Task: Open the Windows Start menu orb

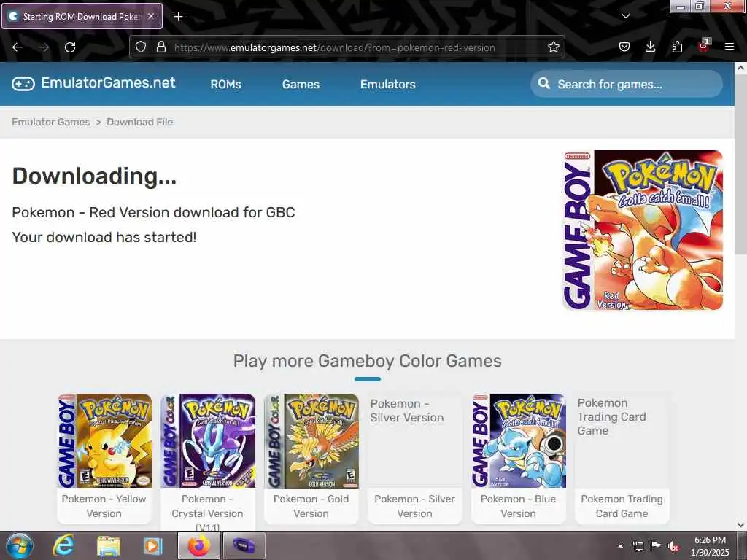Action: click(x=19, y=545)
